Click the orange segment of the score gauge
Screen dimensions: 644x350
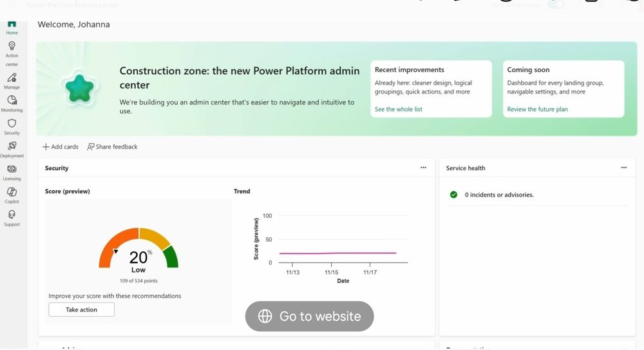114,242
